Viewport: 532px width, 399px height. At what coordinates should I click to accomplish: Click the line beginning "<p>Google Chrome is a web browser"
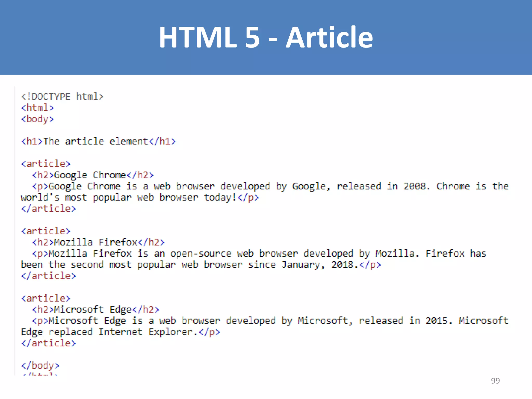tap(270, 186)
